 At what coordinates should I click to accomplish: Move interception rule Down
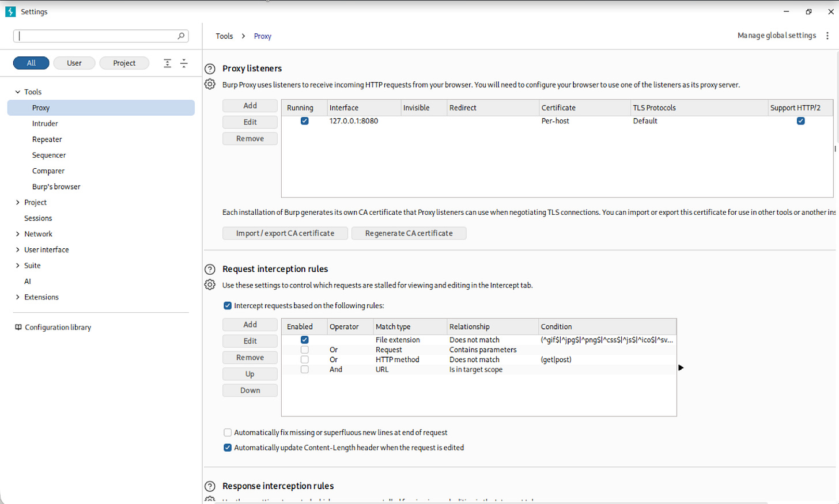pos(250,391)
